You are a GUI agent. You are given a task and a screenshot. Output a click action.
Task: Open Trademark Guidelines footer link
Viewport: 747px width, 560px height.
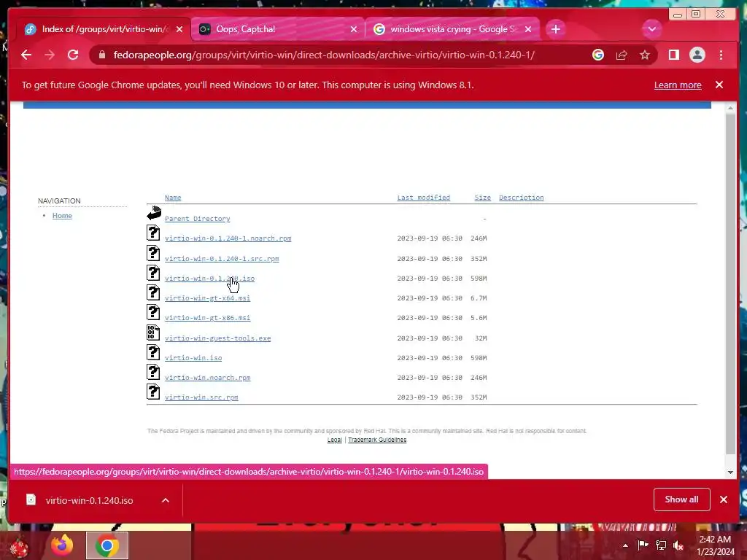click(377, 440)
